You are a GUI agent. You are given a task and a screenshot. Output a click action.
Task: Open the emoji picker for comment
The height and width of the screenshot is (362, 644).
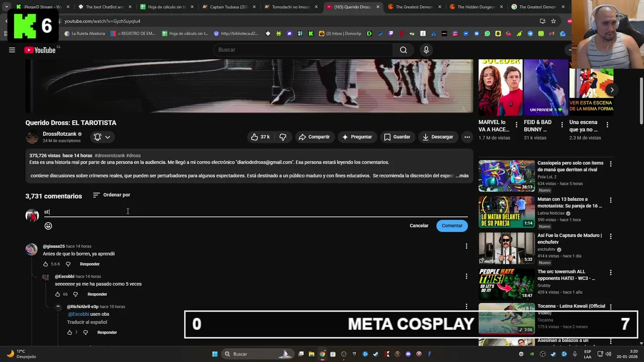click(48, 226)
